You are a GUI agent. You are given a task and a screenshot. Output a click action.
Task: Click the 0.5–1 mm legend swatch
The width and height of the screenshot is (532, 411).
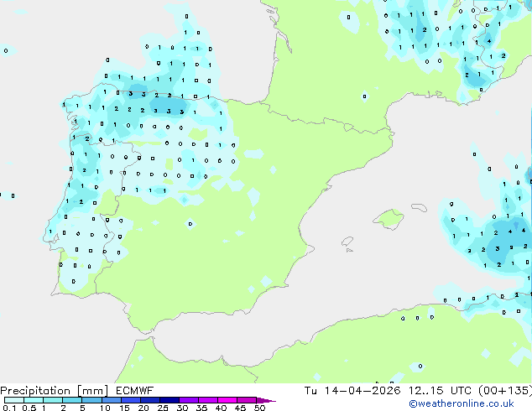coord(34,400)
